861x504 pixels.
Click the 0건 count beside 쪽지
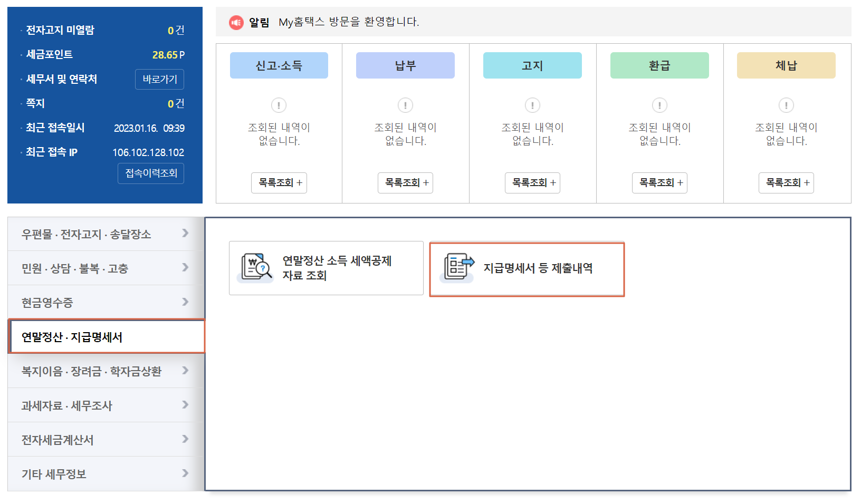(x=176, y=104)
